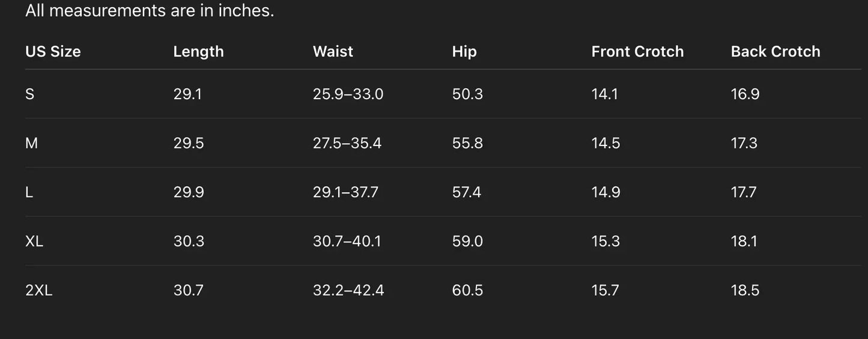Click the hip value 60.5

pos(467,291)
